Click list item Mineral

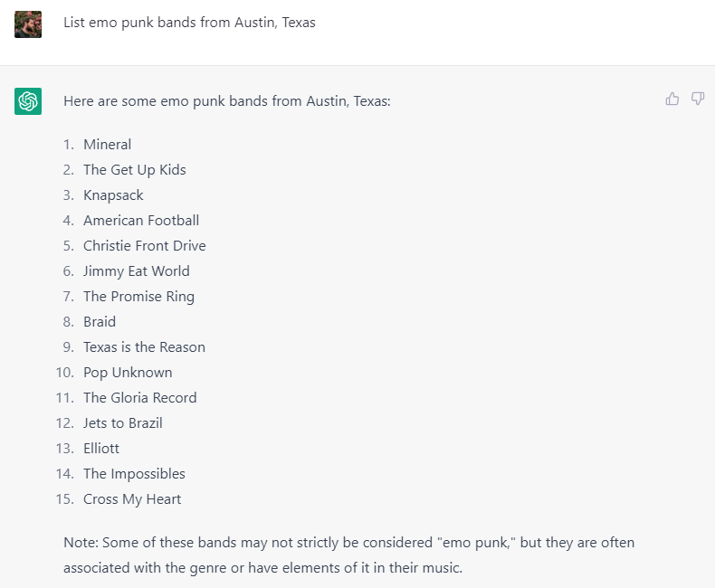click(x=107, y=145)
